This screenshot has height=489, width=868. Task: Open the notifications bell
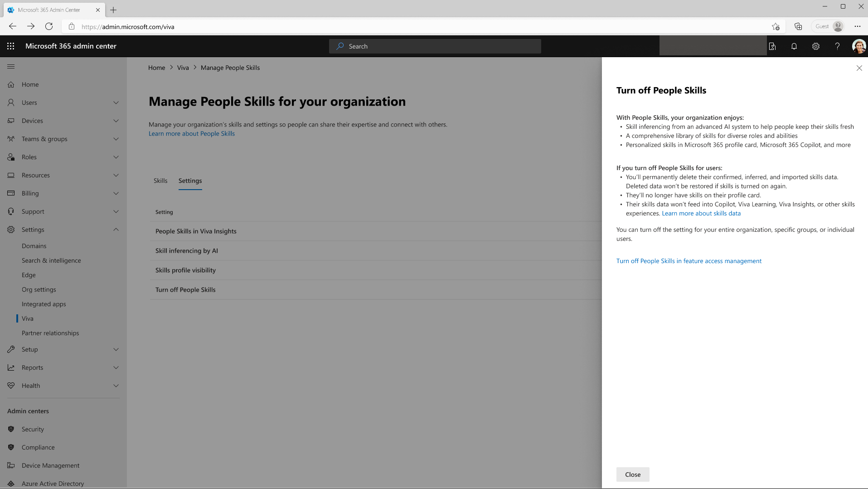point(794,46)
